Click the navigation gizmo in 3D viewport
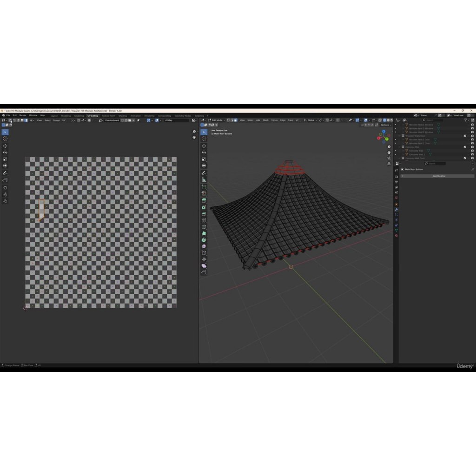Image resolution: width=476 pixels, height=476 pixels. pyautogui.click(x=383, y=136)
